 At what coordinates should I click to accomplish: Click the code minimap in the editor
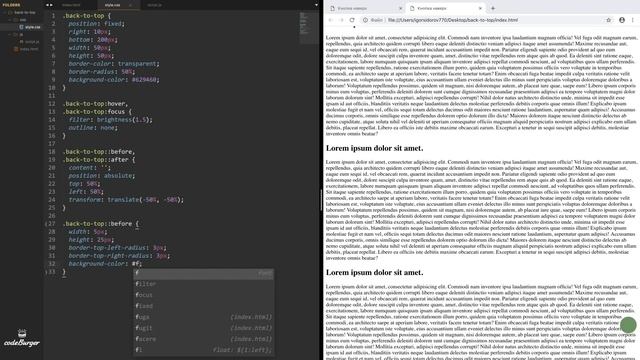tap(309, 28)
